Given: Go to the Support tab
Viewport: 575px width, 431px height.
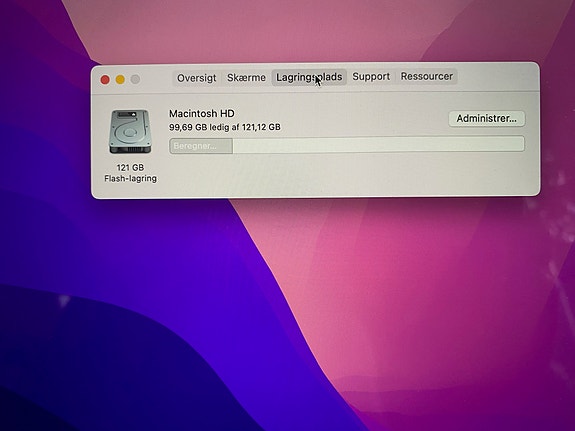Looking at the screenshot, I should click(x=371, y=77).
